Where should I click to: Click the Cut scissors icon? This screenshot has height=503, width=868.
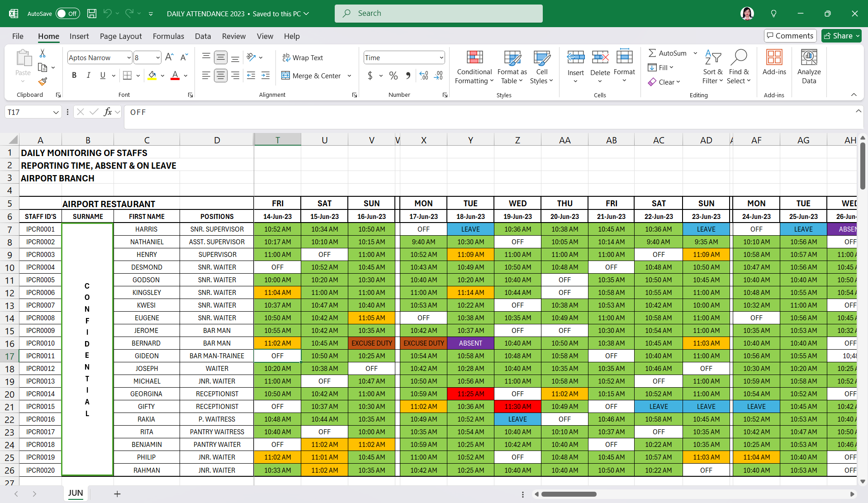43,53
